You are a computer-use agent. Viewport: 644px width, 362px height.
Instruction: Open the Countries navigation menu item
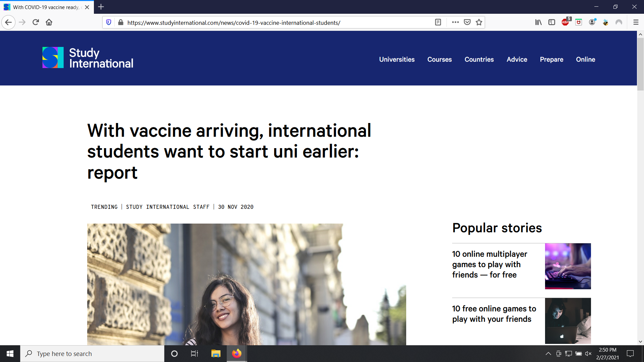(479, 59)
